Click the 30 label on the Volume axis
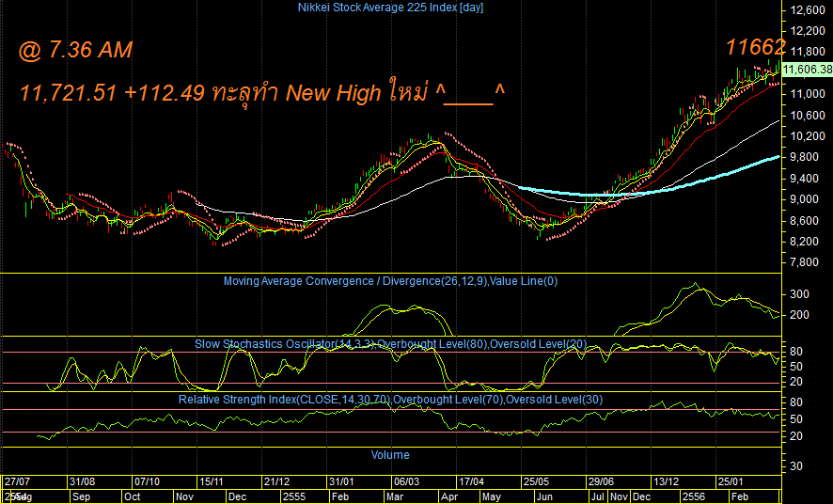 (796, 466)
